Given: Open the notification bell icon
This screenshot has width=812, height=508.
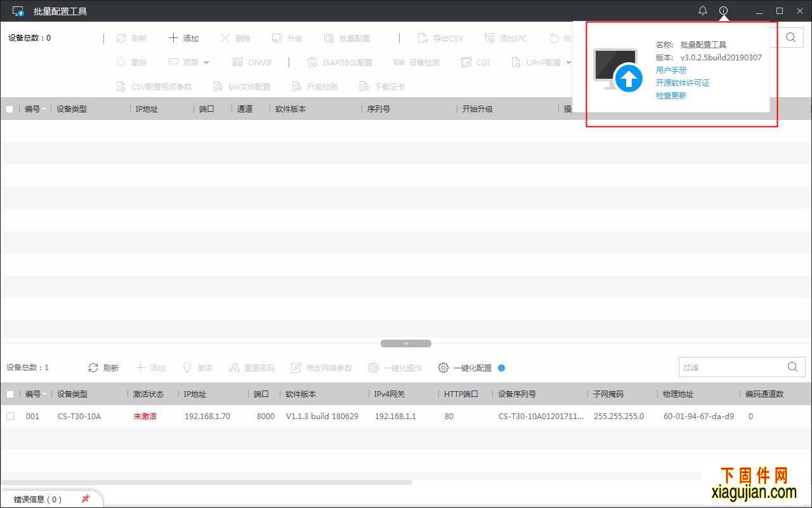Looking at the screenshot, I should (703, 11).
